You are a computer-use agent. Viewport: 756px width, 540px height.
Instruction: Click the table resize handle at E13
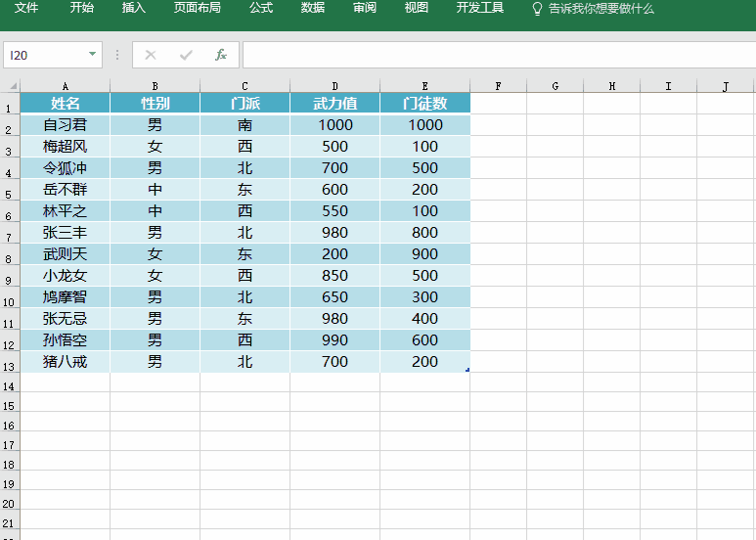467,370
